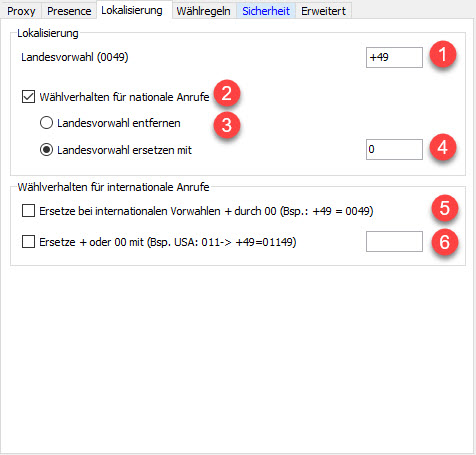Switch to the Presence tab
The width and height of the screenshot is (476, 455).
[69, 11]
